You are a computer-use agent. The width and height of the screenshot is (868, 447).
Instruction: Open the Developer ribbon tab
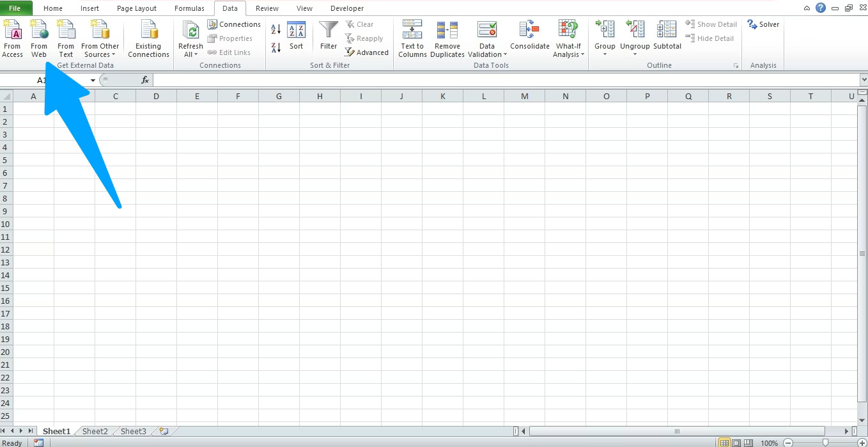[347, 8]
